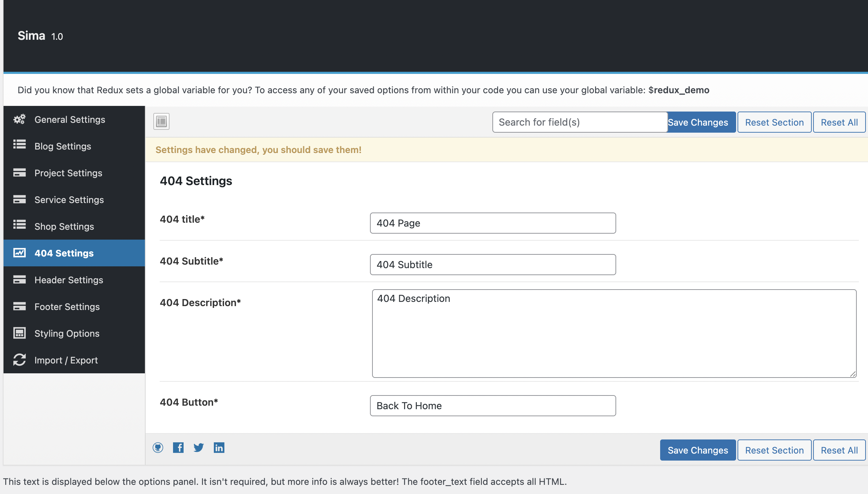The width and height of the screenshot is (868, 494).
Task: Open the LinkedIn link icon
Action: click(x=219, y=448)
